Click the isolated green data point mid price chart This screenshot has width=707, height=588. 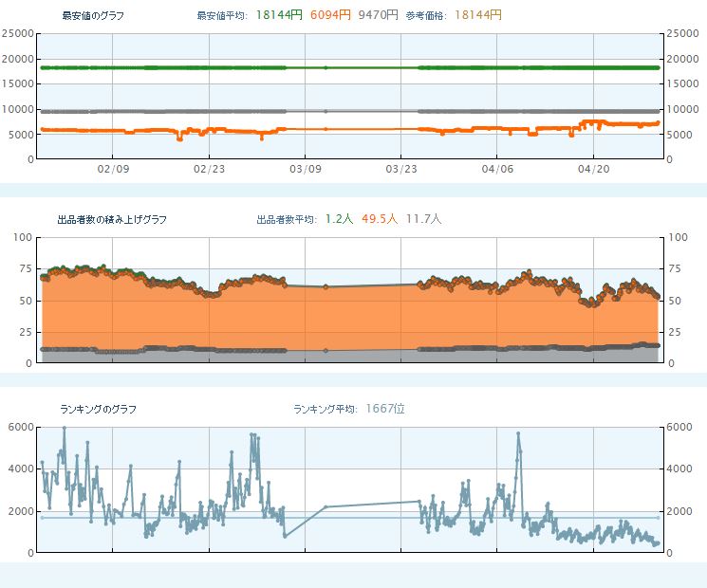pos(326,67)
